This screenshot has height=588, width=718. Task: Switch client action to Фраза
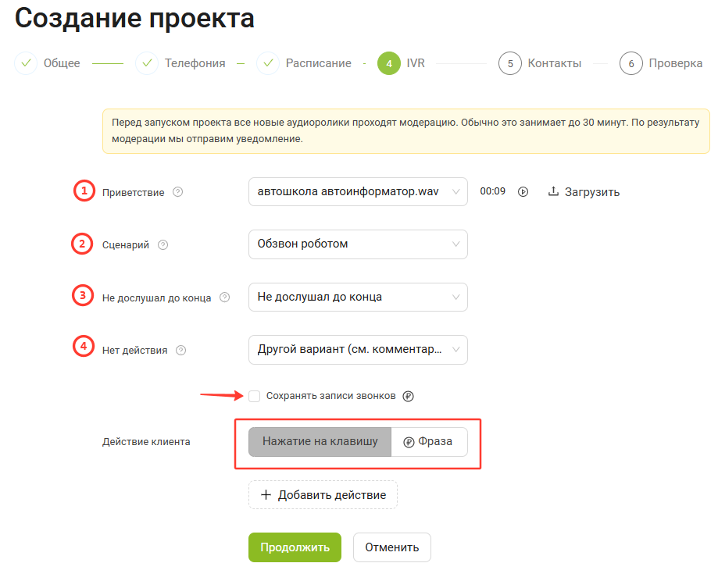click(x=430, y=442)
